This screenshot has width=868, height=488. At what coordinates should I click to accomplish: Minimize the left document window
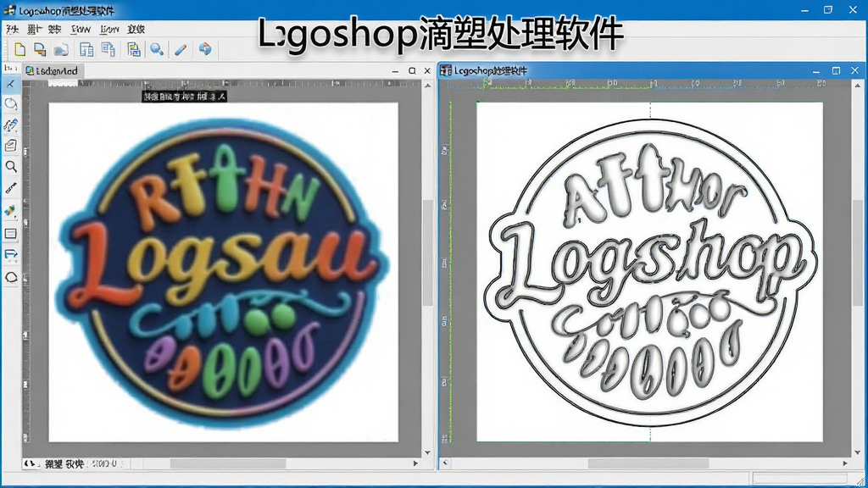click(x=395, y=71)
